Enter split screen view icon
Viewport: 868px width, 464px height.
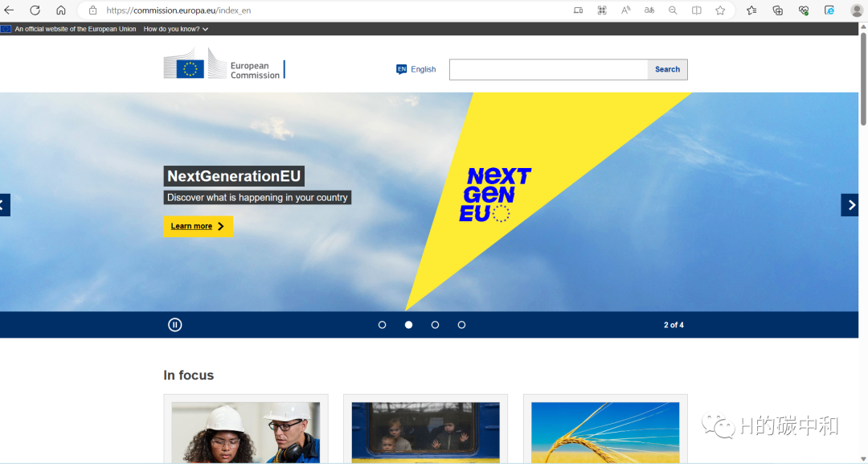[696, 10]
